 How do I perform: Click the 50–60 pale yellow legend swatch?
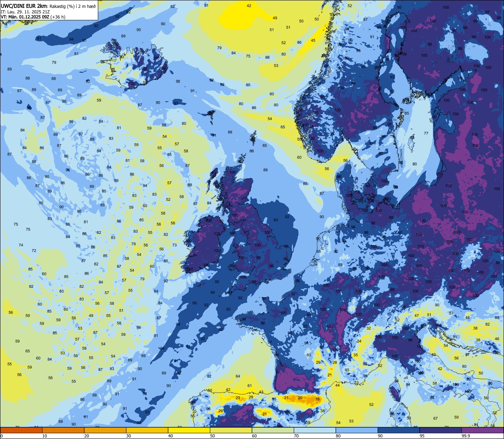coord(231,430)
